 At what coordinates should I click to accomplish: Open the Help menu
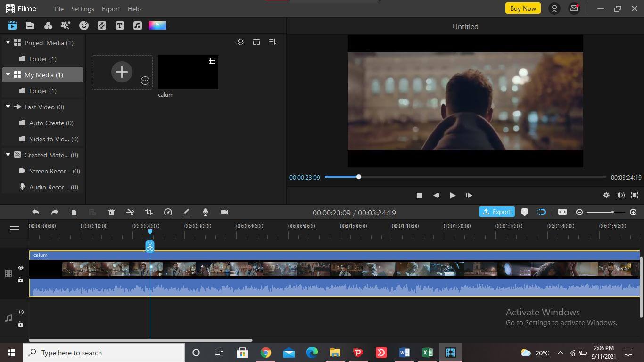pyautogui.click(x=134, y=9)
